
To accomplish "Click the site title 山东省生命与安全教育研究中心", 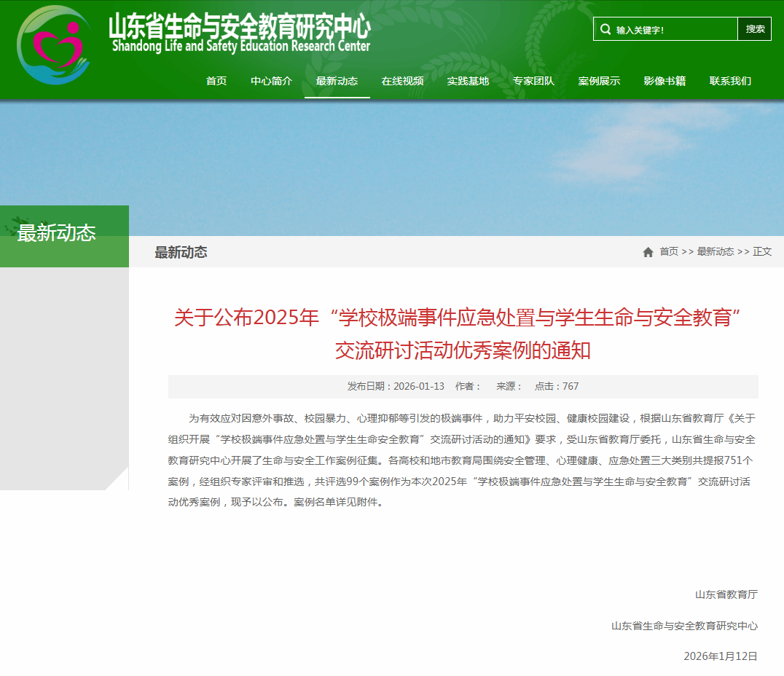I will click(239, 34).
